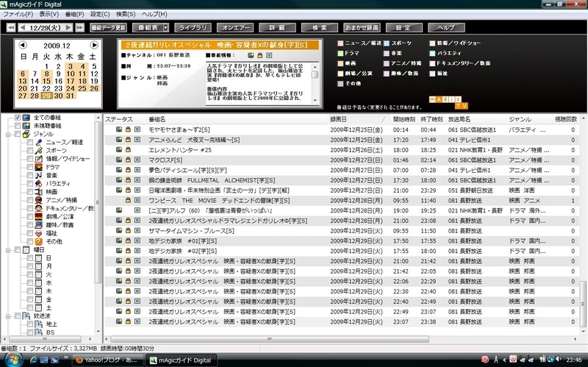
Task: Open the 設定(C) menu
Action: coord(100,14)
